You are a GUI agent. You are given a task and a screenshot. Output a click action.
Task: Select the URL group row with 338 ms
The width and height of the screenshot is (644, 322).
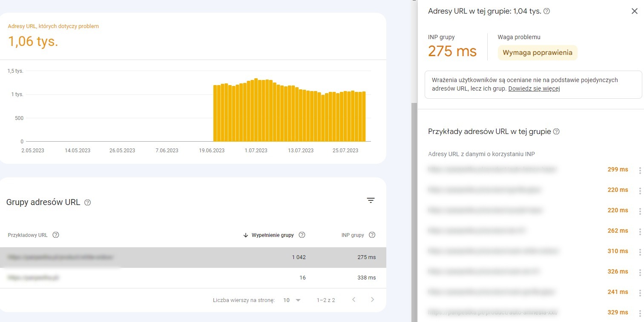coord(193,278)
